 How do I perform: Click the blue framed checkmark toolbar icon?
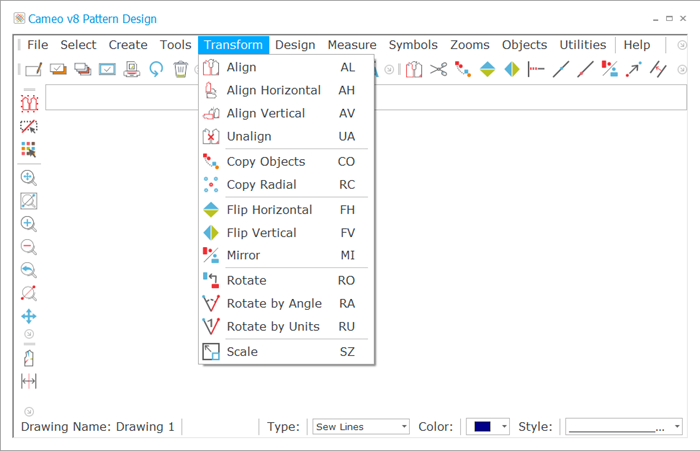tap(107, 70)
